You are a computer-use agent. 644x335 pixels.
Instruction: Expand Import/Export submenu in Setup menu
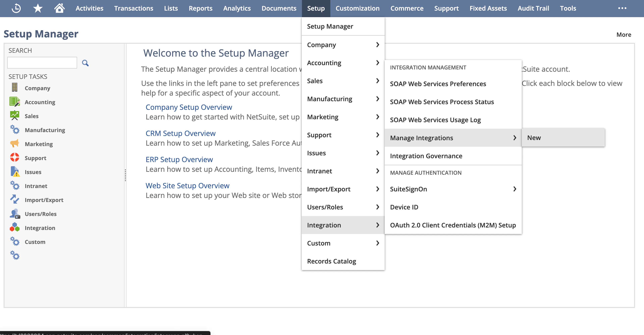343,189
